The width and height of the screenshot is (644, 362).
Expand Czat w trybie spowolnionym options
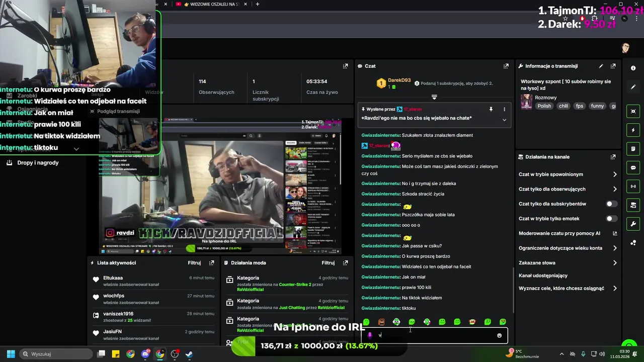tap(615, 174)
